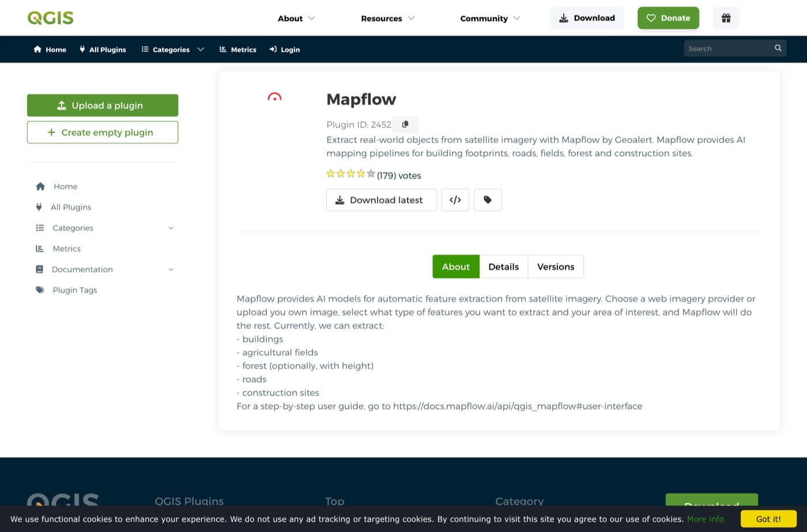Click the Metrics chart icon in sidebar
807x532 pixels.
[x=40, y=248]
